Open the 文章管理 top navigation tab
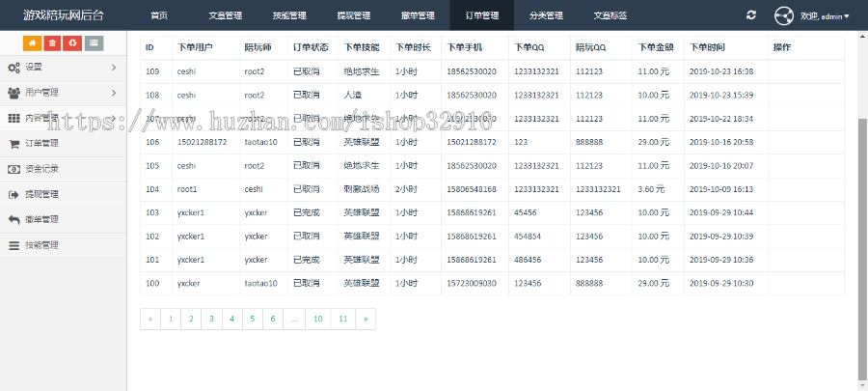The image size is (868, 391). [x=226, y=15]
